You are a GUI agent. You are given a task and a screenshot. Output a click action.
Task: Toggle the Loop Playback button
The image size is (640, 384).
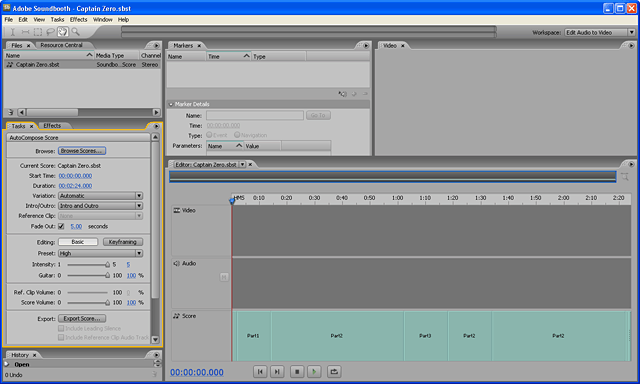coord(334,372)
